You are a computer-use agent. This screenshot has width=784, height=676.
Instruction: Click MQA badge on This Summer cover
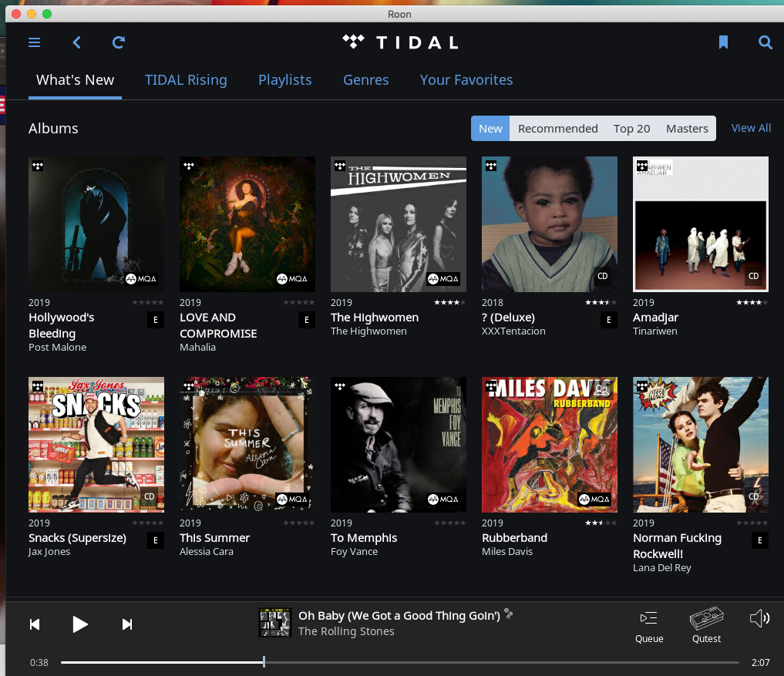[x=292, y=499]
